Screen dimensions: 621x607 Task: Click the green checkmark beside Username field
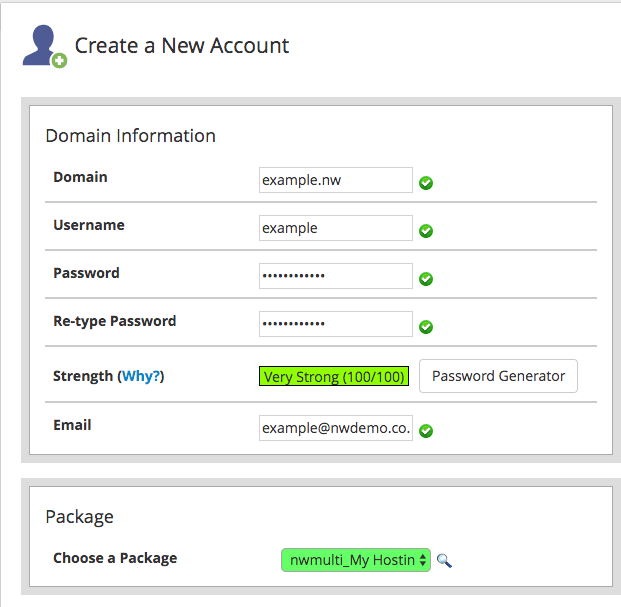click(x=426, y=231)
